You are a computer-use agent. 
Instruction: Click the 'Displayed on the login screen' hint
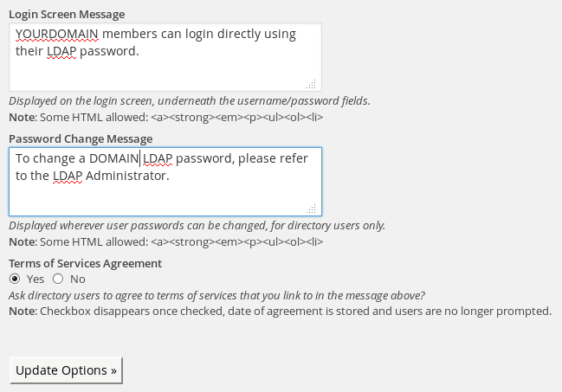(190, 100)
